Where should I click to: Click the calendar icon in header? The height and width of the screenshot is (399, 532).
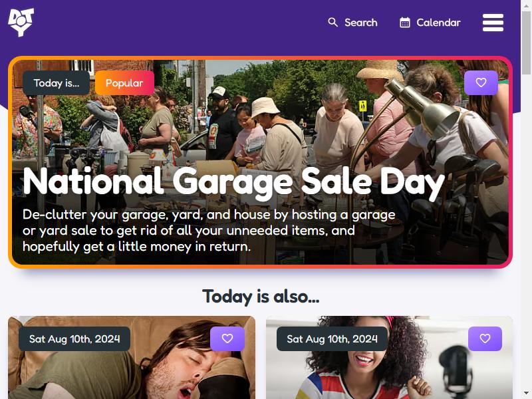pos(405,23)
